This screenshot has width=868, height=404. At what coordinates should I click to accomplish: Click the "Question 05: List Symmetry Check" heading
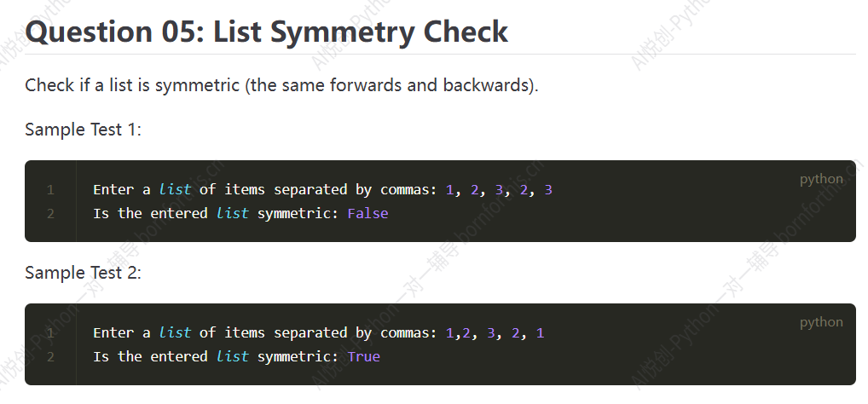coord(266,32)
